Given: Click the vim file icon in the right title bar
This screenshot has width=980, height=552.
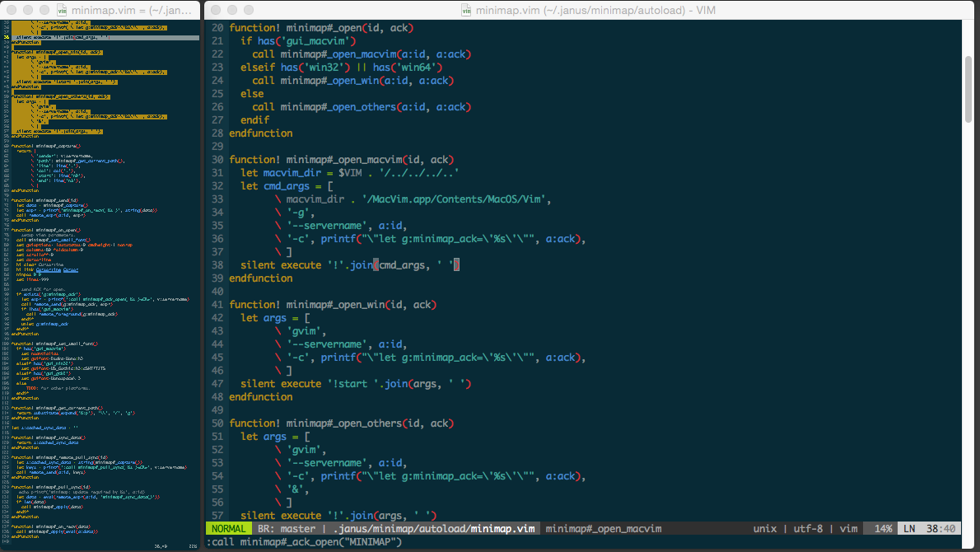Looking at the screenshot, I should coord(465,10).
